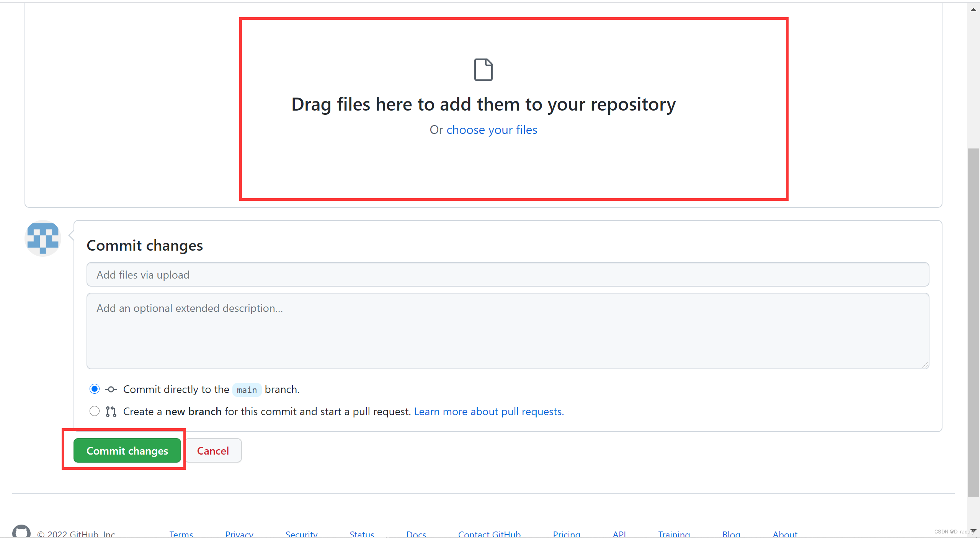Focus the 'Add files via upload' commit message field
This screenshot has width=980, height=538.
(508, 274)
